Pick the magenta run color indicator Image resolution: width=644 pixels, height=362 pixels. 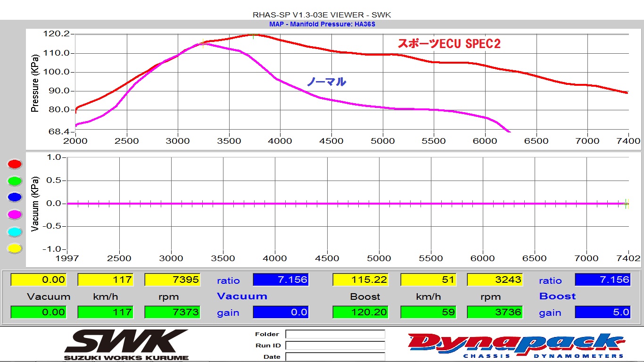pyautogui.click(x=15, y=215)
